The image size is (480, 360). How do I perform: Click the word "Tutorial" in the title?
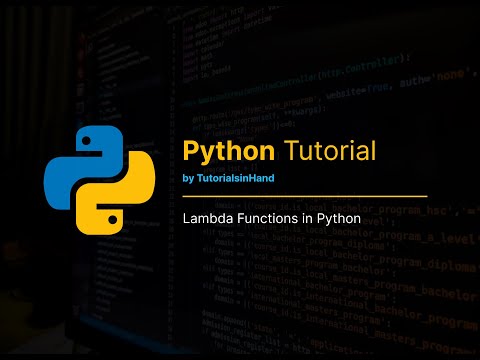330,150
